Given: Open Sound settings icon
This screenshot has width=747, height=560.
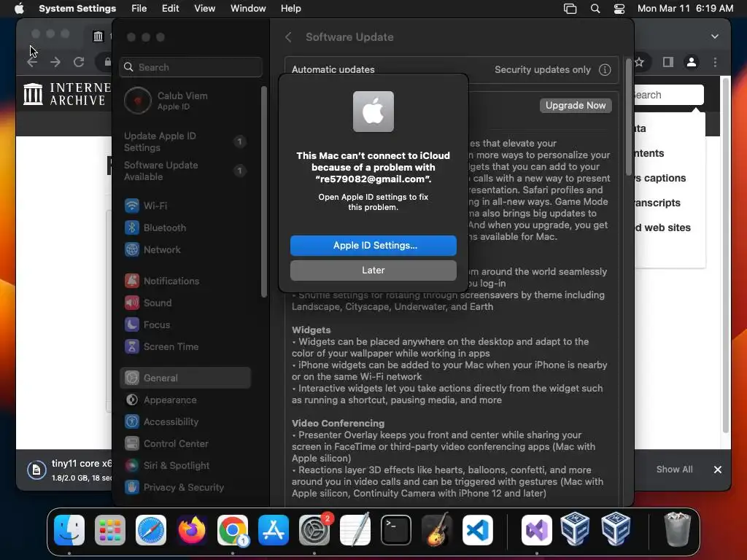Looking at the screenshot, I should (x=132, y=303).
